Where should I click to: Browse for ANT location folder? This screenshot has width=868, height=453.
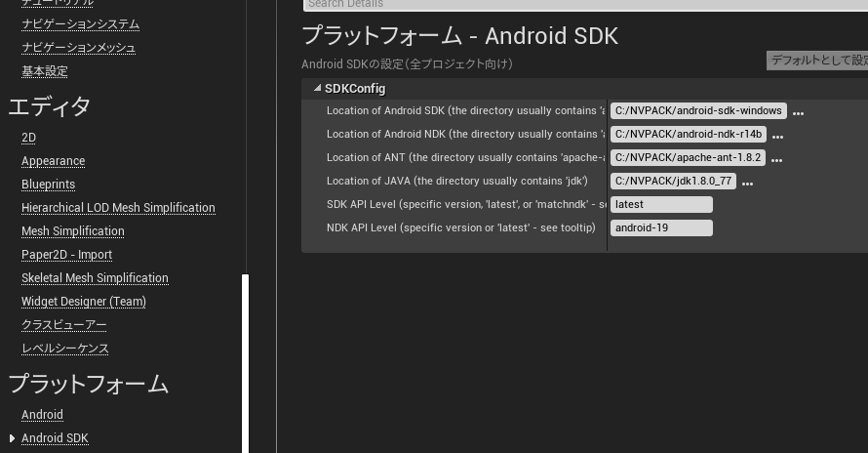[776, 159]
